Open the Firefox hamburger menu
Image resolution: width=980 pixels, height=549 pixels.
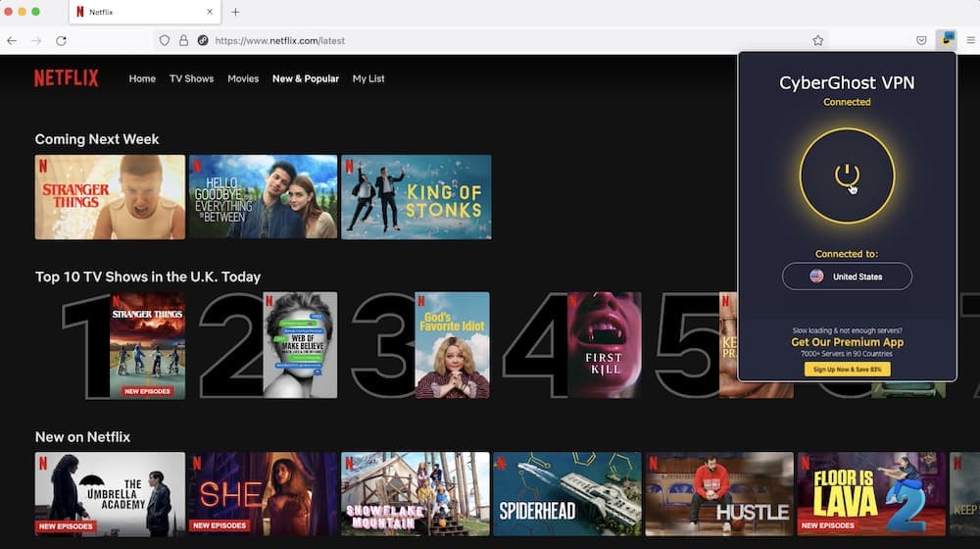pyautogui.click(x=970, y=40)
